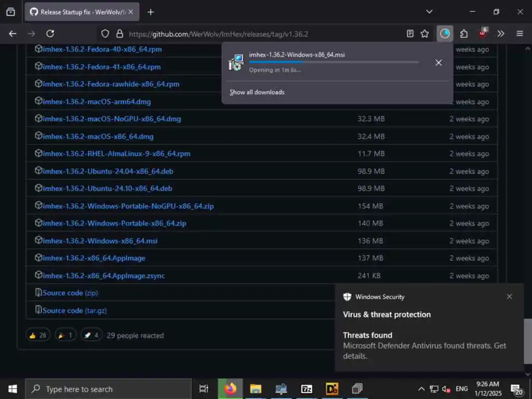Dismiss the Windows Security notification

(x=509, y=297)
